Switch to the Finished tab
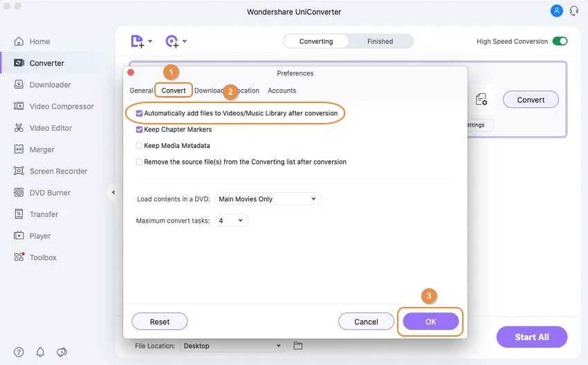The height and width of the screenshot is (365, 588). pos(380,41)
